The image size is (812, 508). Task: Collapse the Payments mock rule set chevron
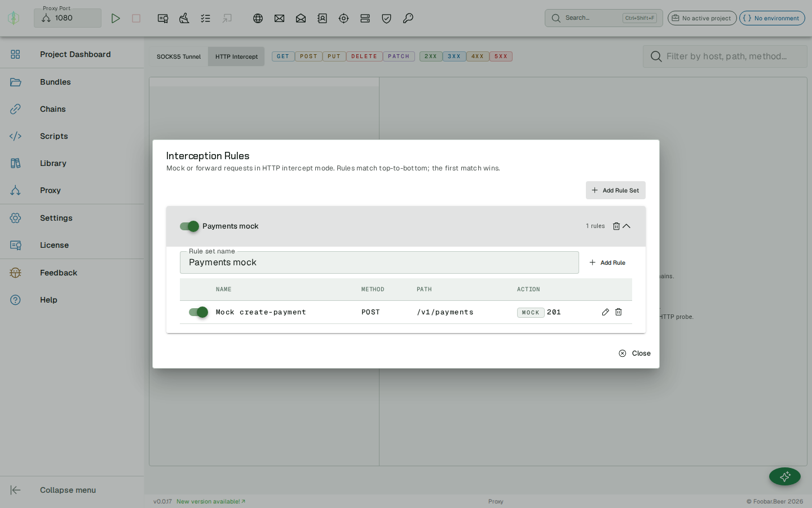click(626, 226)
